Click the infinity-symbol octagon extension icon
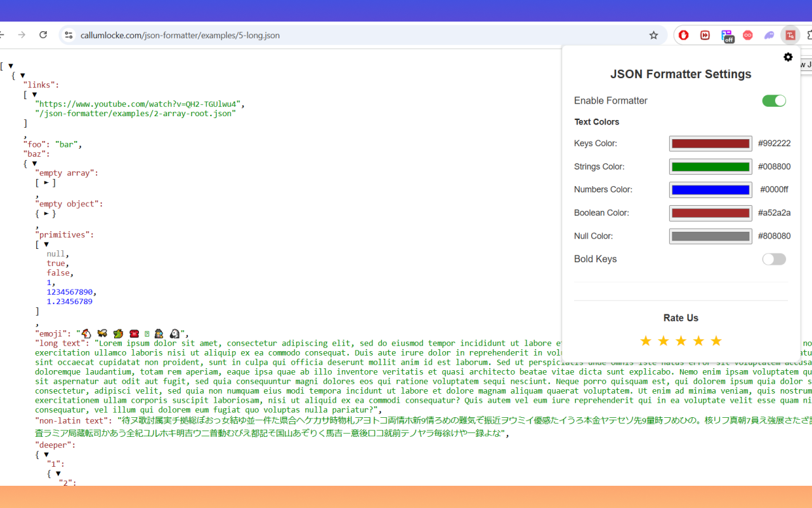The image size is (812, 508). 747,35
